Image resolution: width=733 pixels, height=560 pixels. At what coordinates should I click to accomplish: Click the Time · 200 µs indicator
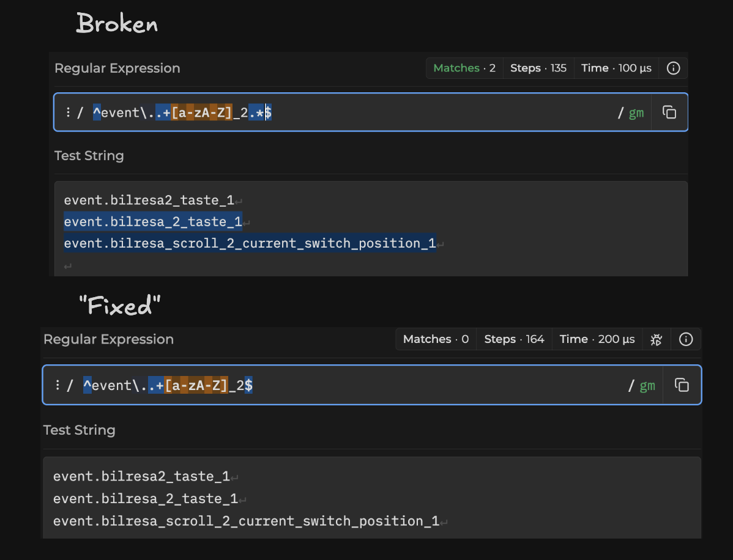click(597, 339)
